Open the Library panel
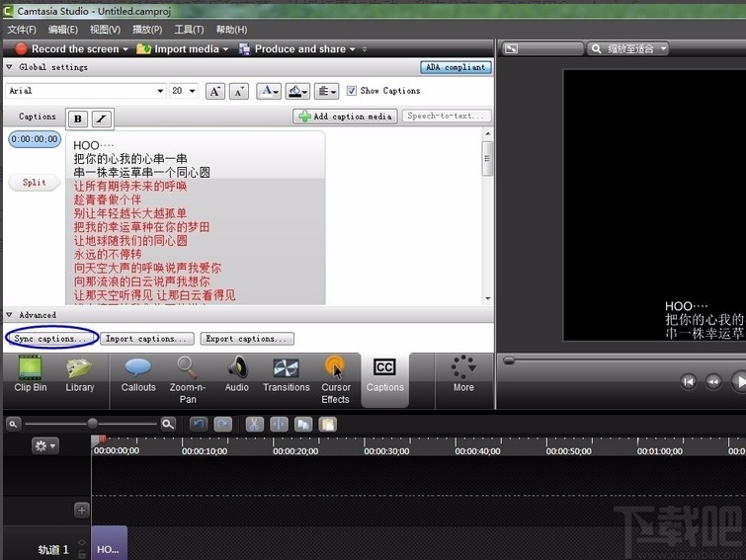Screen dimensions: 746x560 (x=79, y=374)
